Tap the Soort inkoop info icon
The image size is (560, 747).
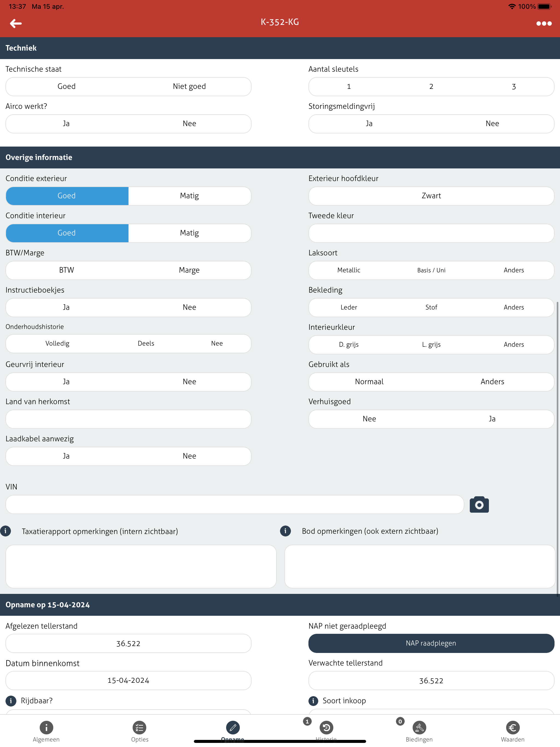313,701
